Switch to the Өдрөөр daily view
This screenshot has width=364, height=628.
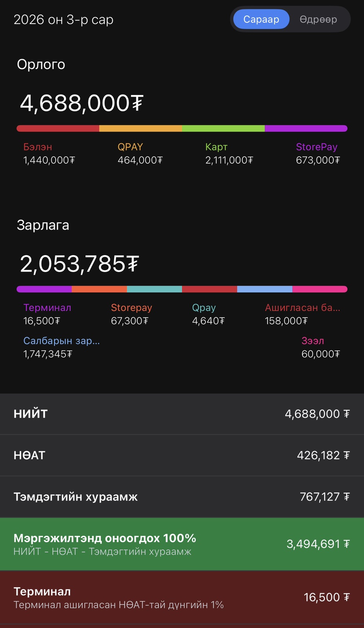[318, 19]
